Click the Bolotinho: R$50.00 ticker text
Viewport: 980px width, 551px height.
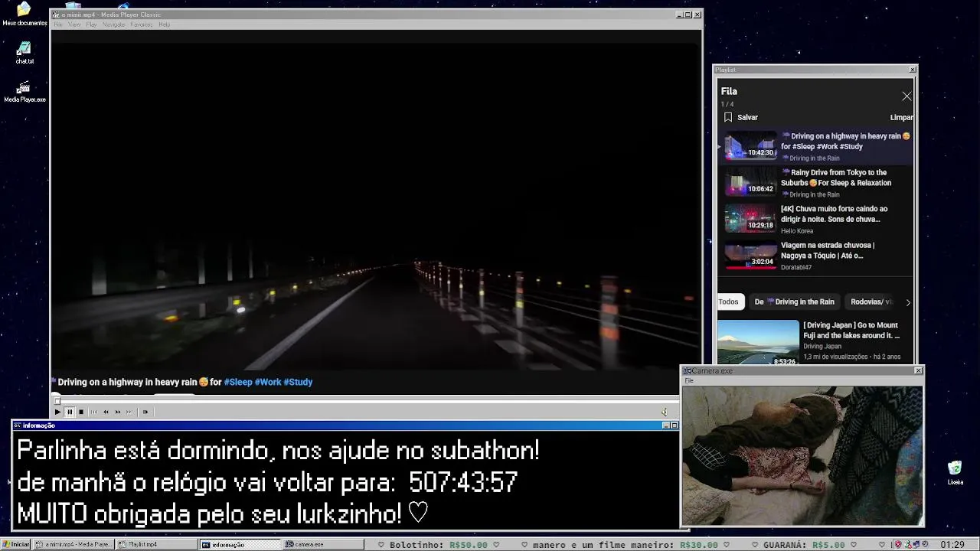[x=438, y=545]
